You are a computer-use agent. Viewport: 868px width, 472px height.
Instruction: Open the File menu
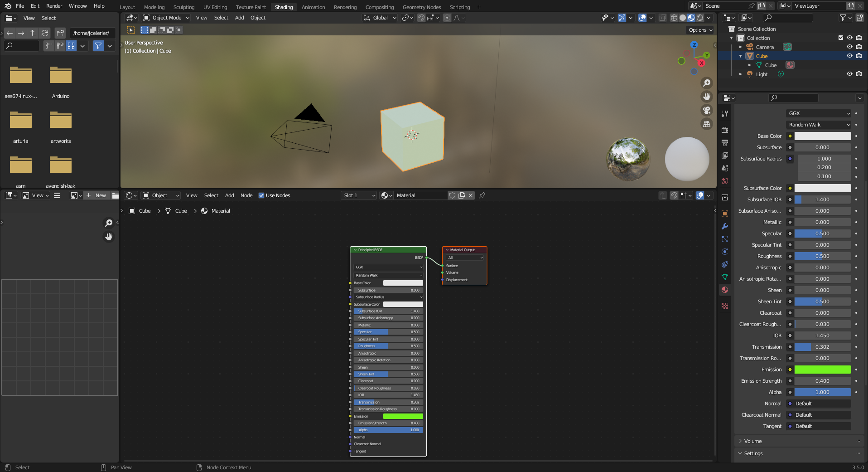20,6
